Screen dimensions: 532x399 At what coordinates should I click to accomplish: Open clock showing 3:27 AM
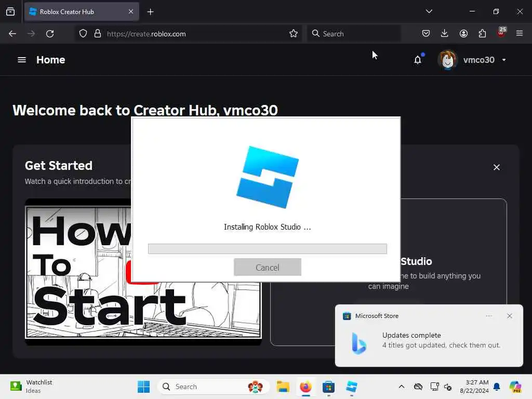coord(474,387)
